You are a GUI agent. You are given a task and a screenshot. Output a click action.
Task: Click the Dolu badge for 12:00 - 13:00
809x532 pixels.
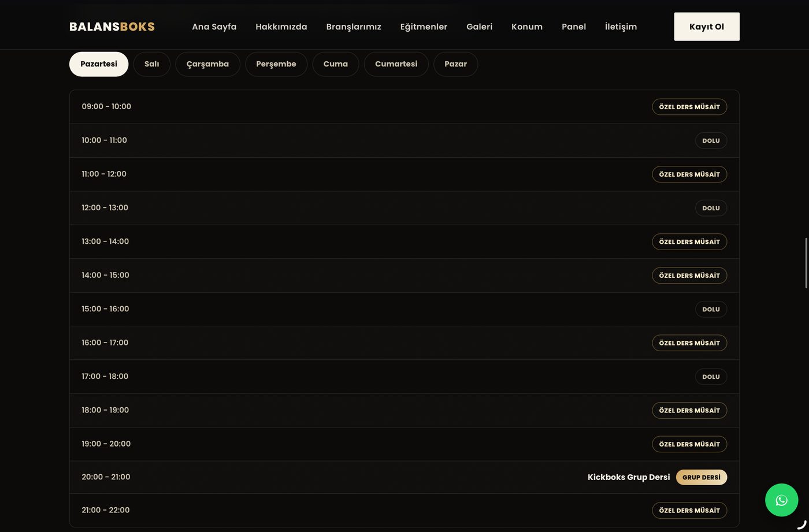click(711, 208)
